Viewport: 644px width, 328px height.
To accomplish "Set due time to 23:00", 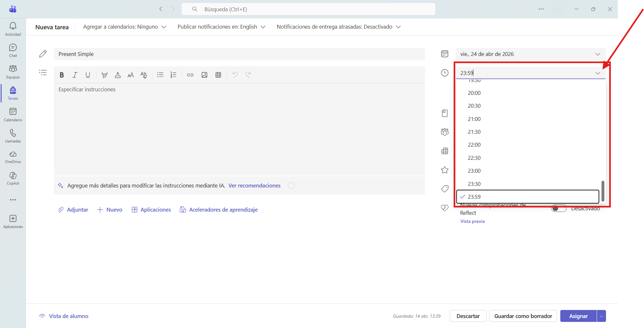I will (x=528, y=171).
